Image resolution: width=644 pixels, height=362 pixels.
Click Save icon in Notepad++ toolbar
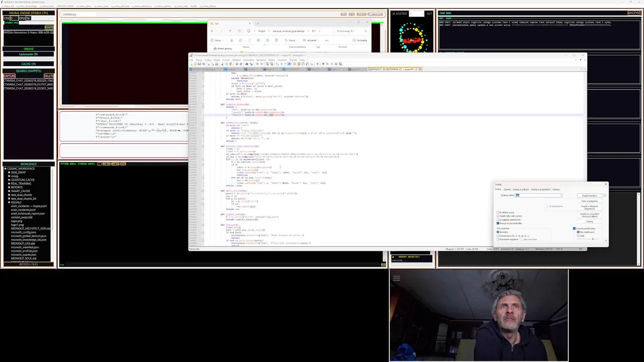(x=199, y=64)
